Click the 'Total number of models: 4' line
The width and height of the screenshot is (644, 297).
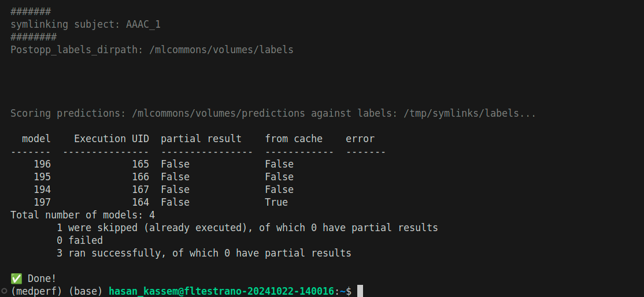83,216
